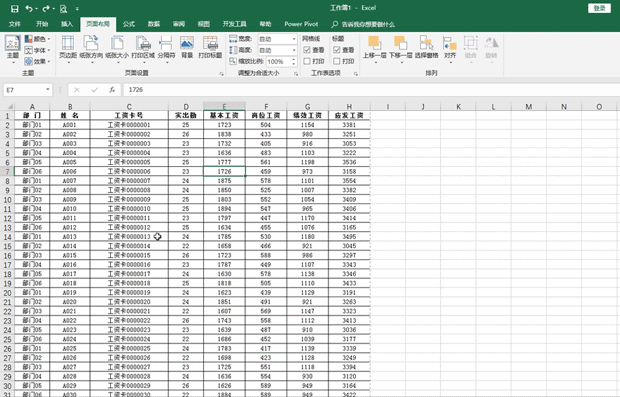Viewport: 620px width, 397px height.
Task: Open 打印标题 print titles dialog
Action: point(210,47)
